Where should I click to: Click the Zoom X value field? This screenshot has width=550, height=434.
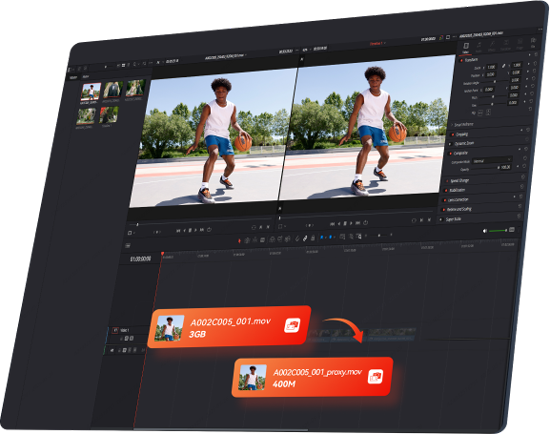(492, 67)
